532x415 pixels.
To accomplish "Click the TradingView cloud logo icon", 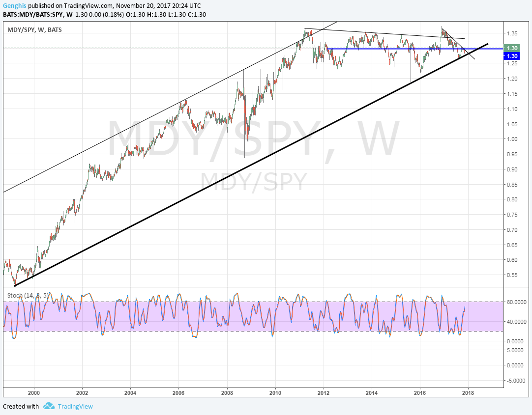I will pos(49,406).
